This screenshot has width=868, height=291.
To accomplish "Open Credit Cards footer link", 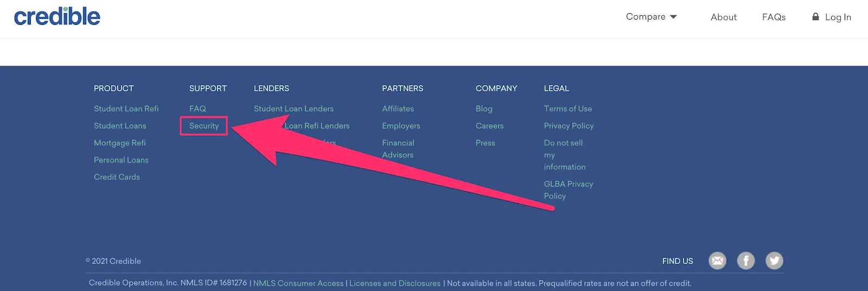I will [x=117, y=177].
